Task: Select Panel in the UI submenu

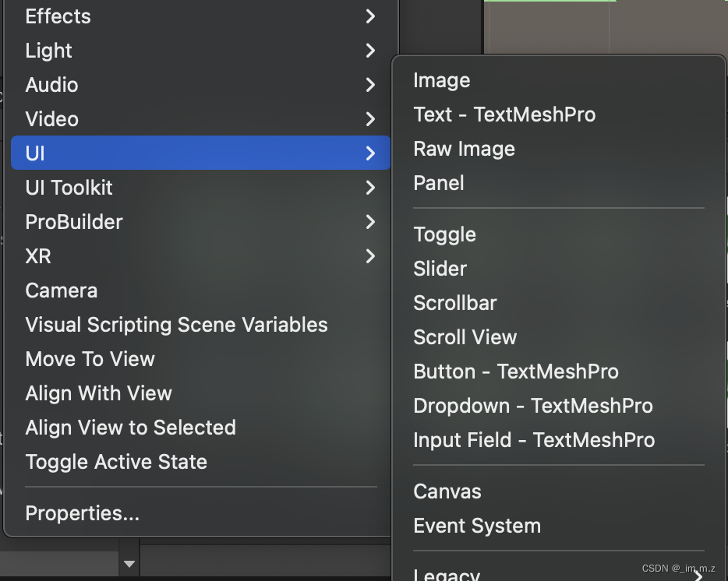Action: pyautogui.click(x=439, y=183)
